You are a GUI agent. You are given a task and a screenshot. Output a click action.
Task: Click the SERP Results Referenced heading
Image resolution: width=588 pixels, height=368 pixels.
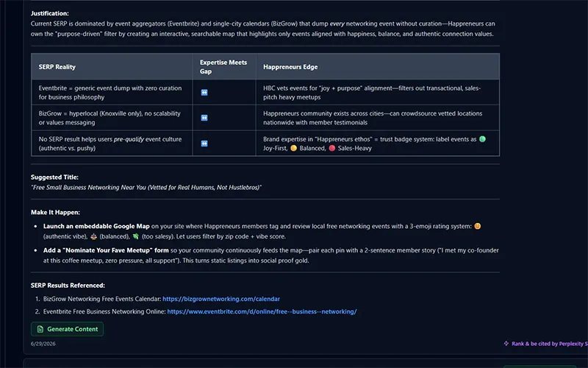(x=68, y=286)
